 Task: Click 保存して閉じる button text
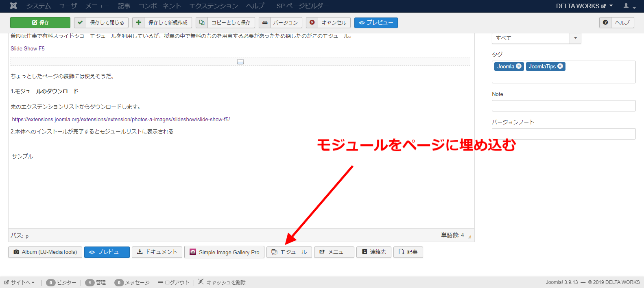pos(107,22)
